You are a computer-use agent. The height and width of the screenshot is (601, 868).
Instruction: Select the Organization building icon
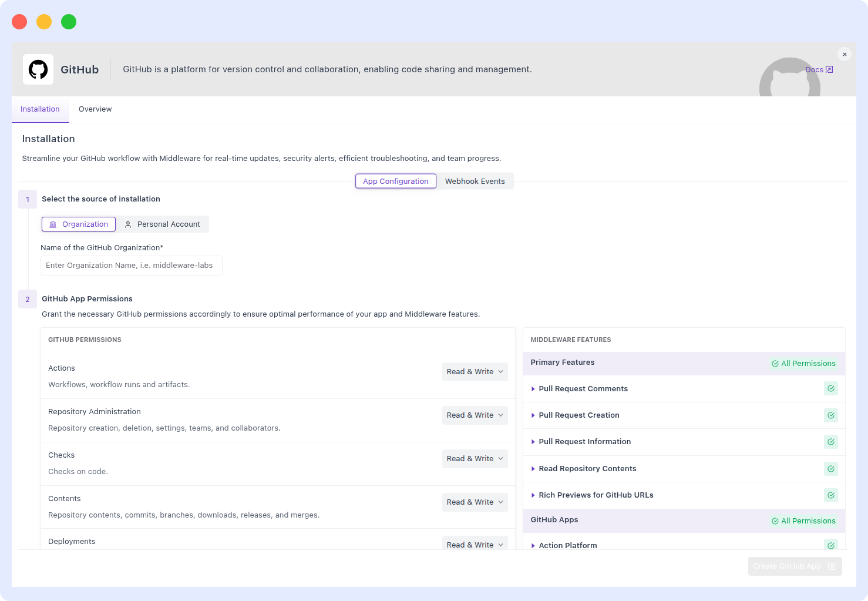(53, 224)
